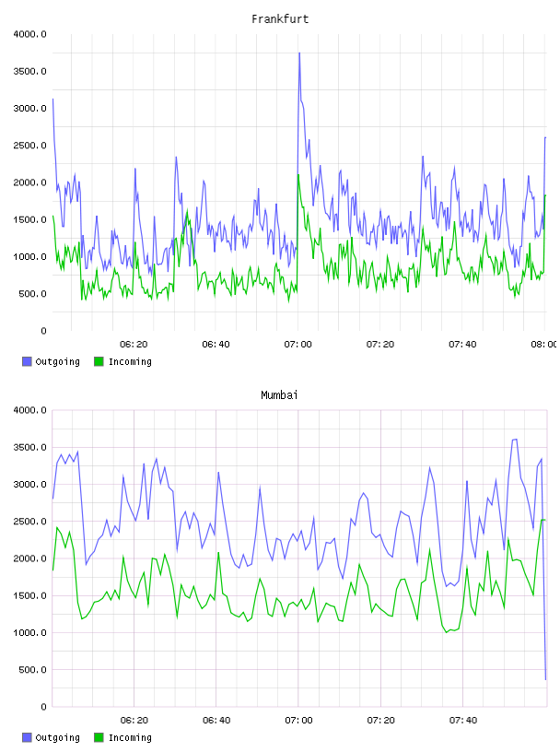Click the 4000.0 y-axis label in Mumbai chart
This screenshot has height=752, width=560.
tap(29, 410)
